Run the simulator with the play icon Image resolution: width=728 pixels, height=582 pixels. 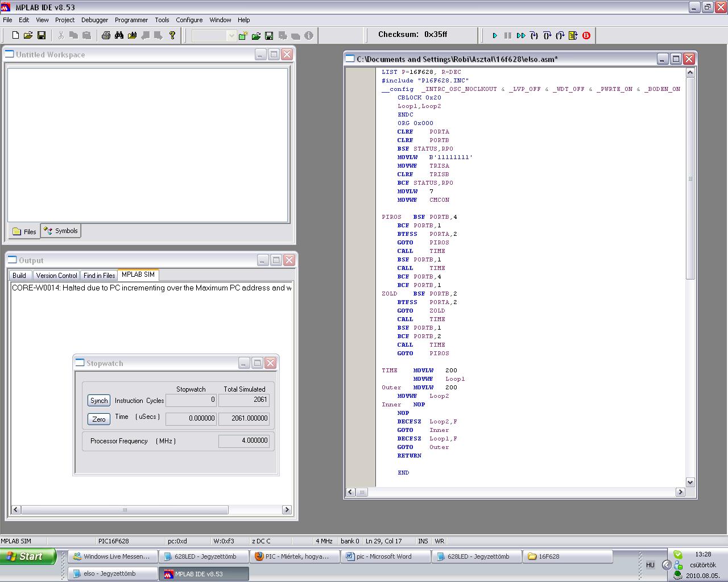495,35
